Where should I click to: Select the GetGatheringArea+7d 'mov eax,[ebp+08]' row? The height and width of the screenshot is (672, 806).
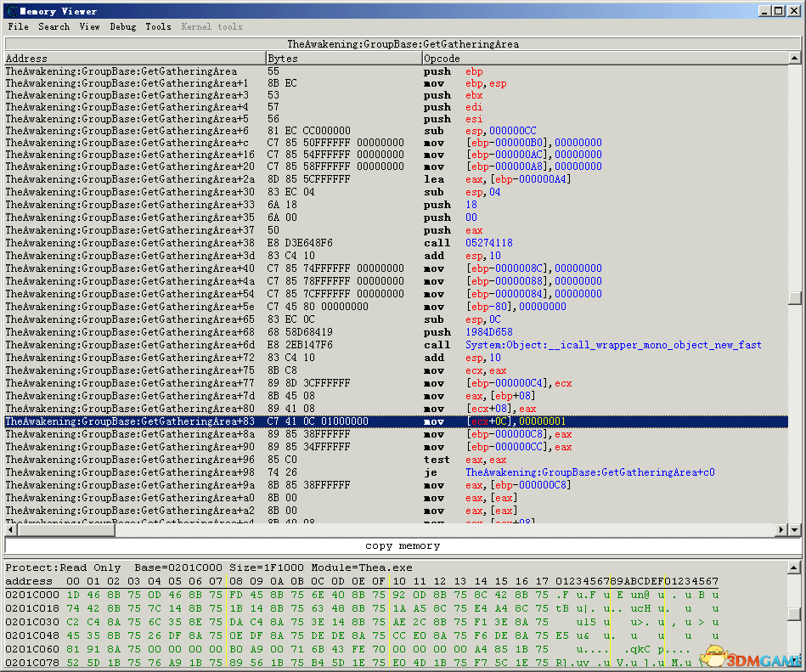click(x=396, y=396)
